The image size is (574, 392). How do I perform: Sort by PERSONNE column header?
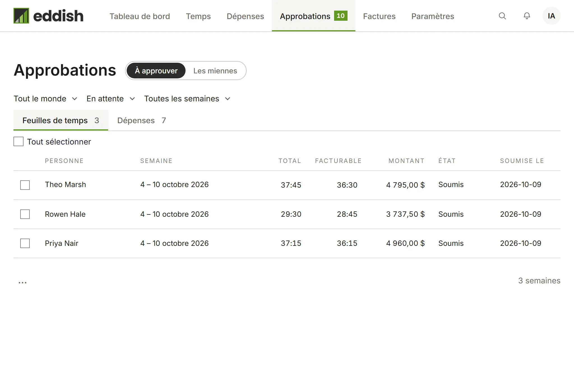click(64, 161)
